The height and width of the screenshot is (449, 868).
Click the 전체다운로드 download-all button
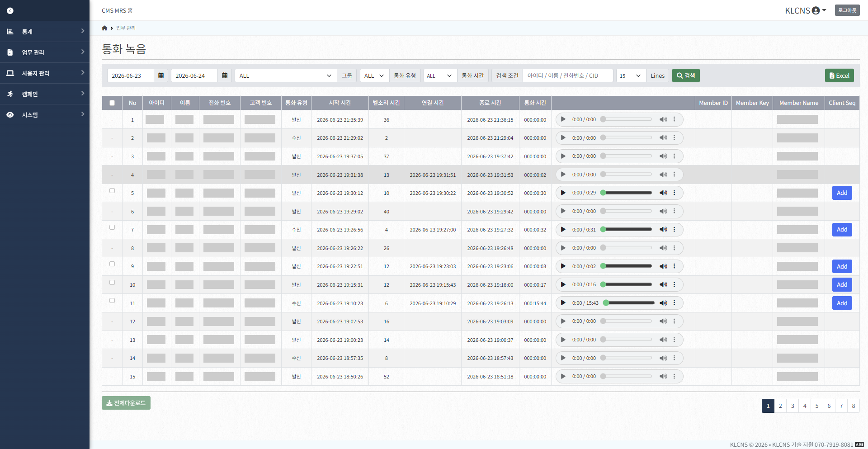pyautogui.click(x=126, y=403)
